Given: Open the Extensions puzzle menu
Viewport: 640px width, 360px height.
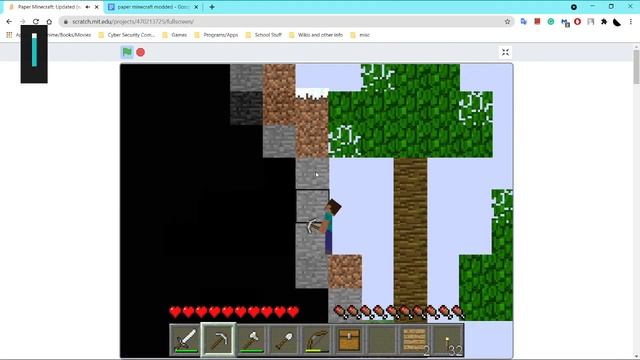Looking at the screenshot, I should 604,22.
